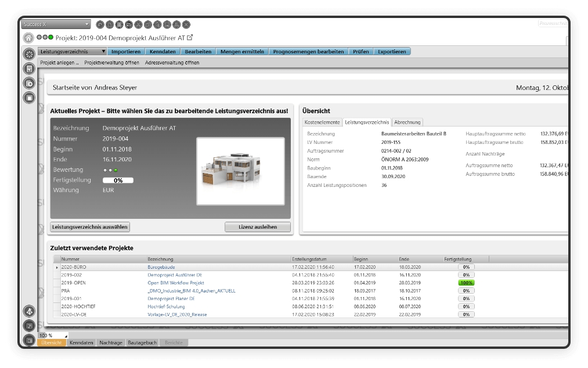Viewport: 588px width, 368px height.
Task: Open the Demoprojekt Ausführer DE link
Action: pos(175,275)
